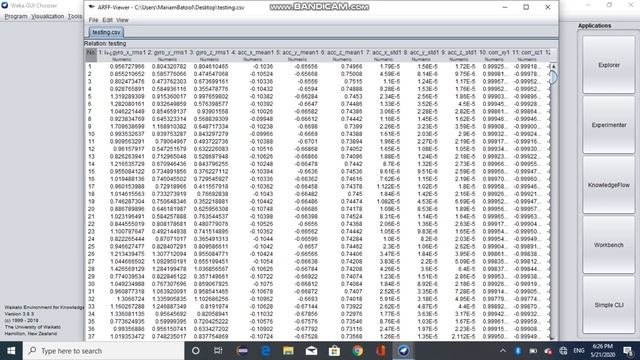Image resolution: width=640 pixels, height=360 pixels.
Task: Launch the Explorer application
Action: [609, 65]
